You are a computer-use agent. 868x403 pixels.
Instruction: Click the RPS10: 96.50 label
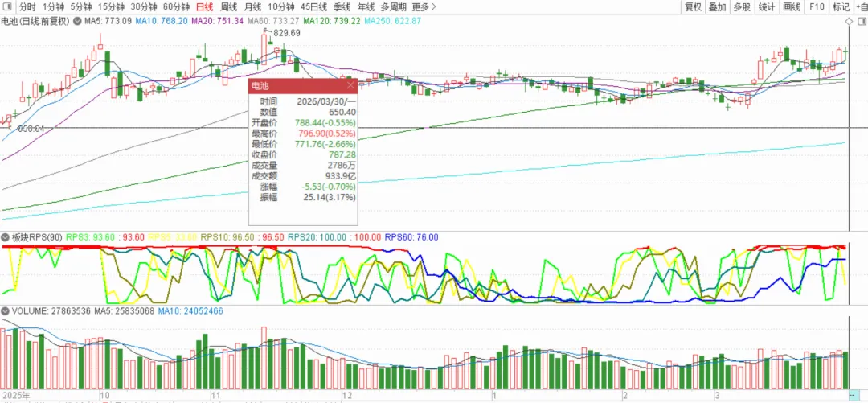pos(227,237)
